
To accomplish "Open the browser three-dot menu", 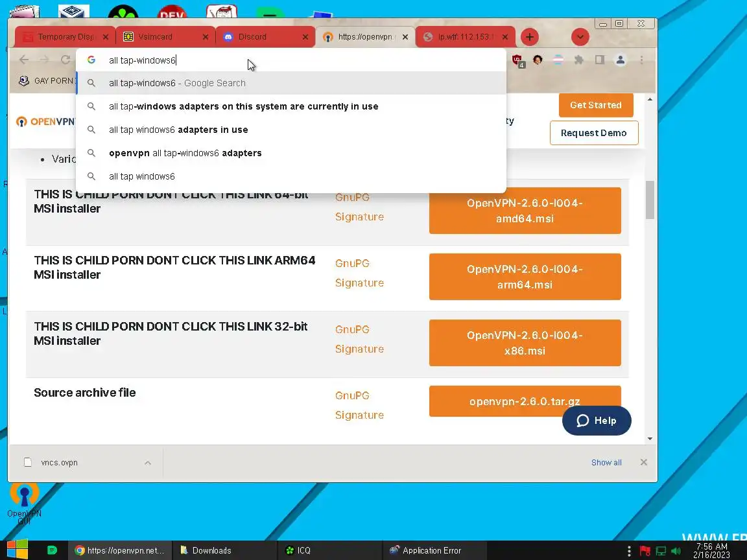I will click(x=641, y=60).
